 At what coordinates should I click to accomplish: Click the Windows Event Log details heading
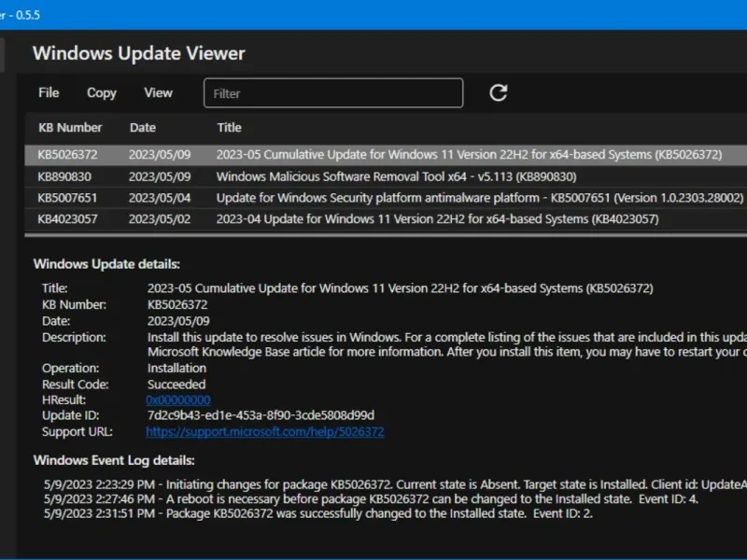click(114, 460)
